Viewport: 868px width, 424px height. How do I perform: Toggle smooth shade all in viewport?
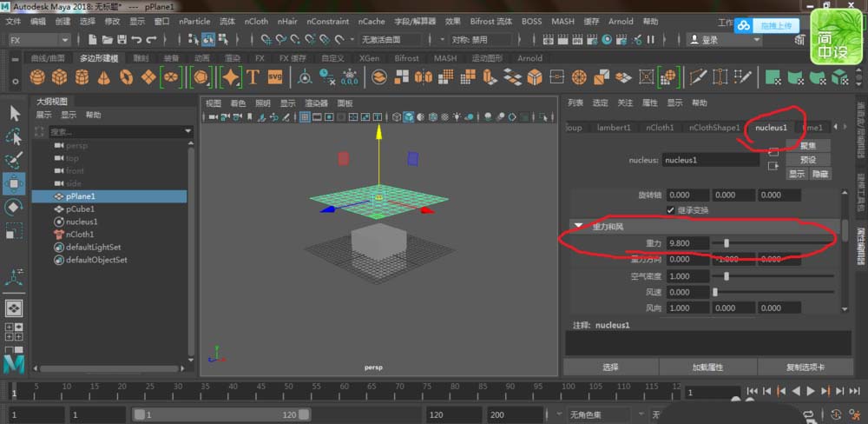(x=409, y=117)
